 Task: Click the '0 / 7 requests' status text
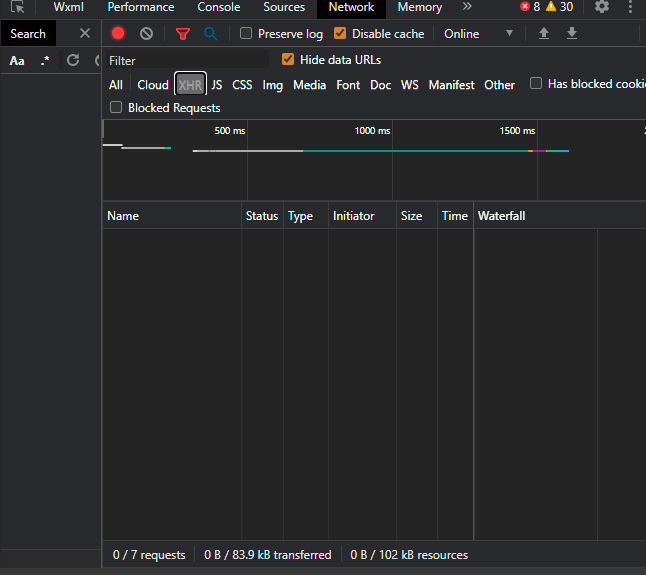pyautogui.click(x=149, y=555)
